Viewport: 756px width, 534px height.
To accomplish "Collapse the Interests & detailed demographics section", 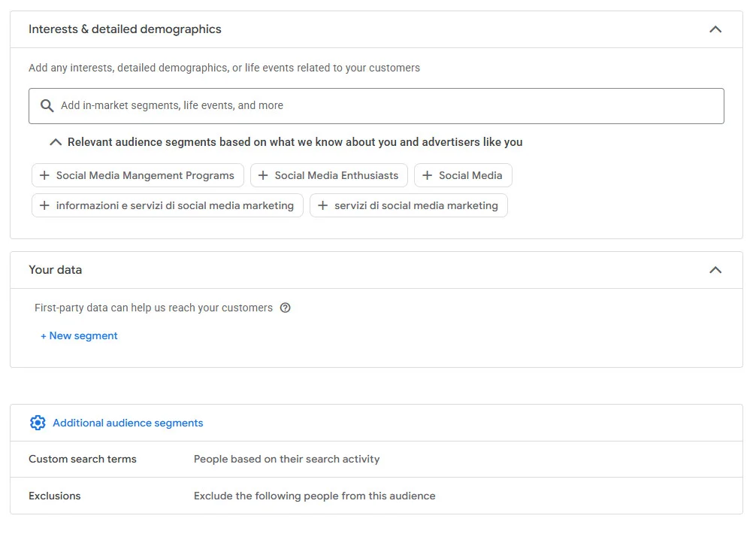I will coord(715,29).
